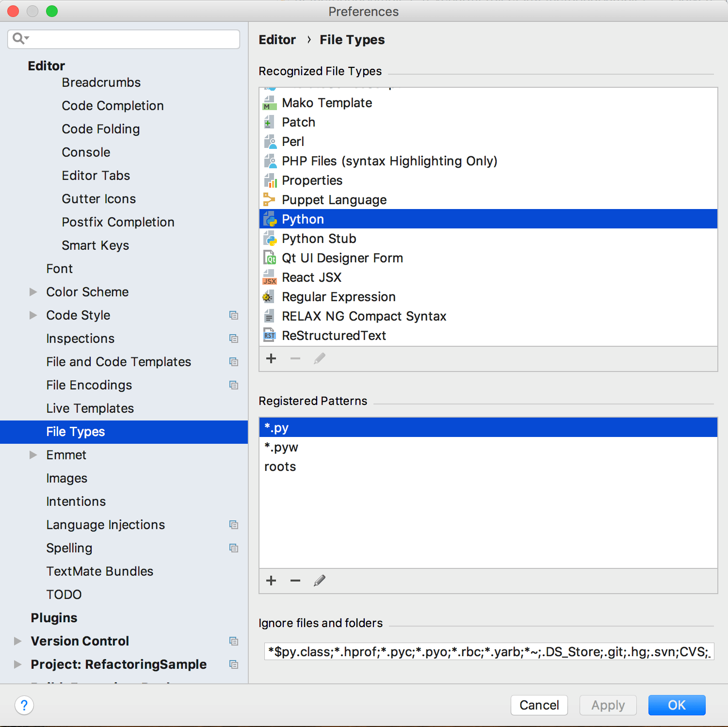Apply the current preferences

click(x=608, y=705)
